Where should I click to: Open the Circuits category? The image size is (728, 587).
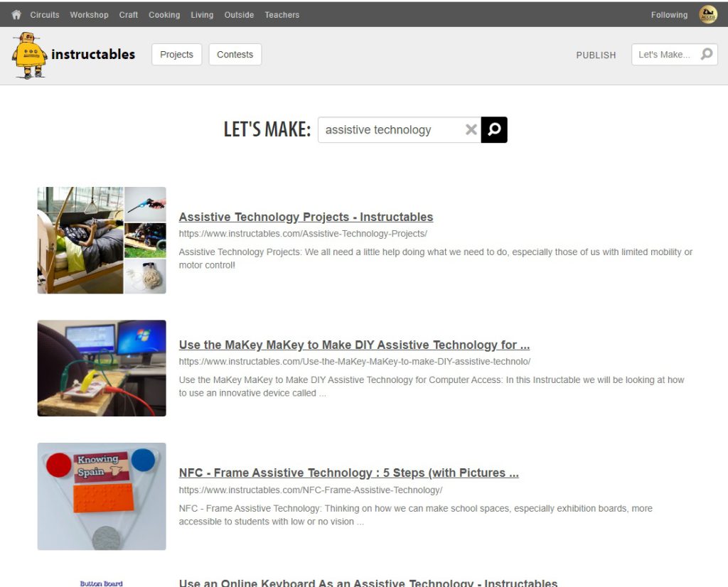click(x=45, y=15)
